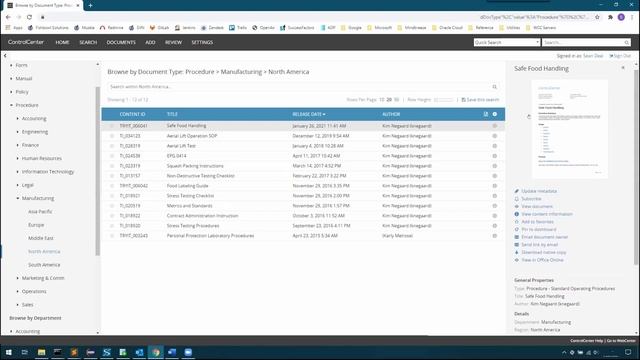The width and height of the screenshot is (640, 360).
Task: Expand the Engineering tree node
Action: pyautogui.click(x=18, y=132)
